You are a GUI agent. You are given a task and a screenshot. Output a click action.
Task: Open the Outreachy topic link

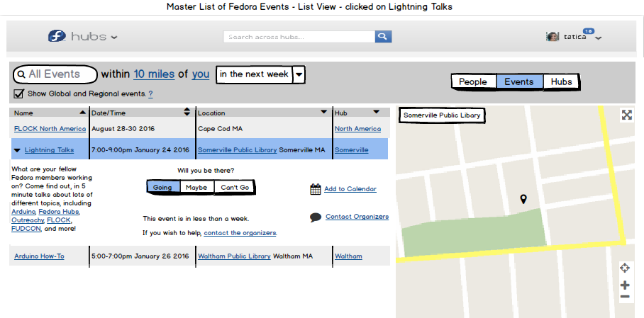pyautogui.click(x=27, y=220)
